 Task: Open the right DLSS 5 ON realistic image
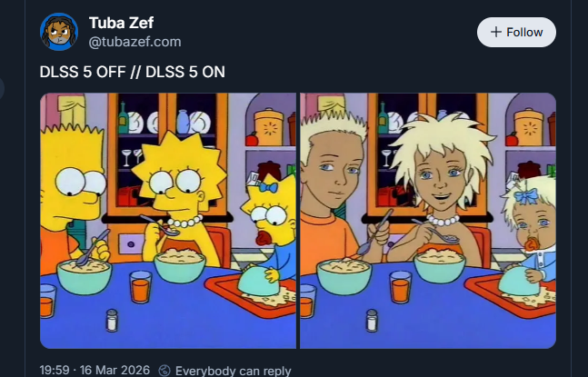(x=428, y=221)
